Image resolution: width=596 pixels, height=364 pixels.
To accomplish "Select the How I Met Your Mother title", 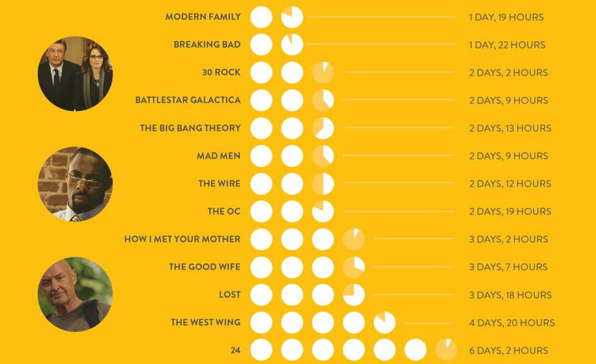I will pos(183,239).
